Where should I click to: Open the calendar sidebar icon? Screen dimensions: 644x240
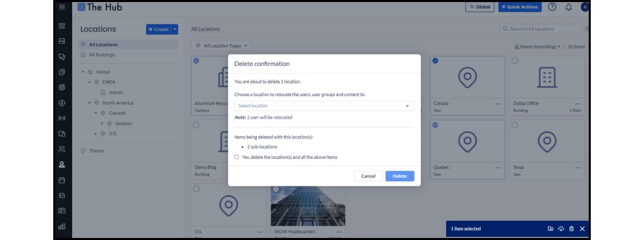[x=62, y=180]
